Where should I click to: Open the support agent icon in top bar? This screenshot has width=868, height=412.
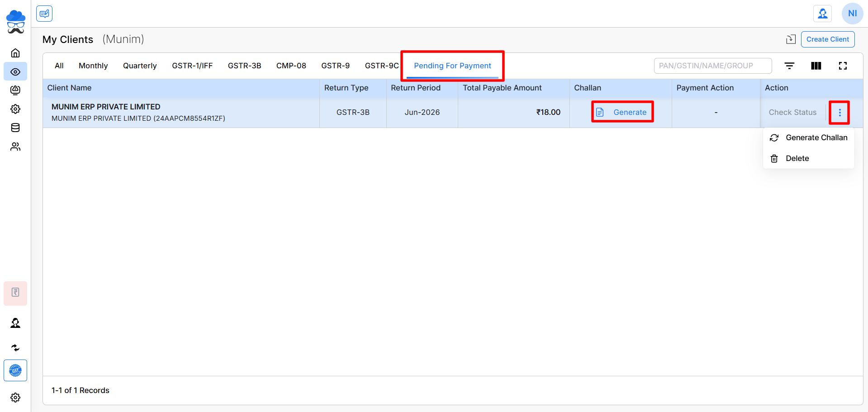823,14
